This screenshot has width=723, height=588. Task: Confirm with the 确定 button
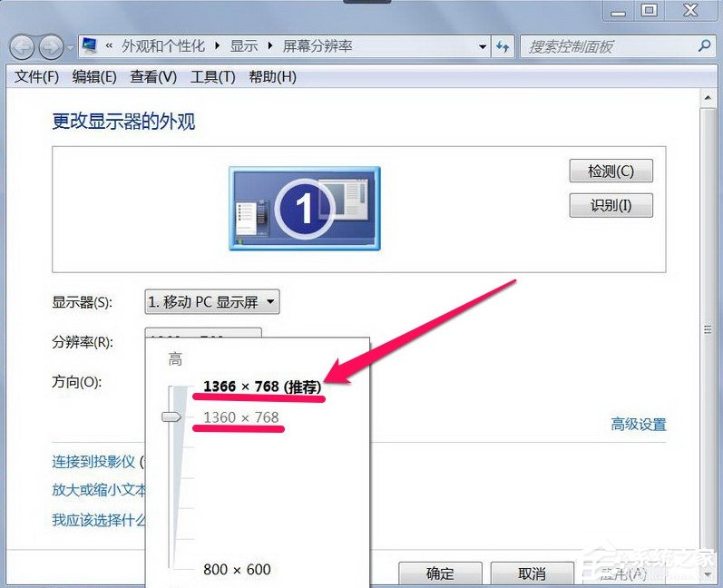(440, 573)
